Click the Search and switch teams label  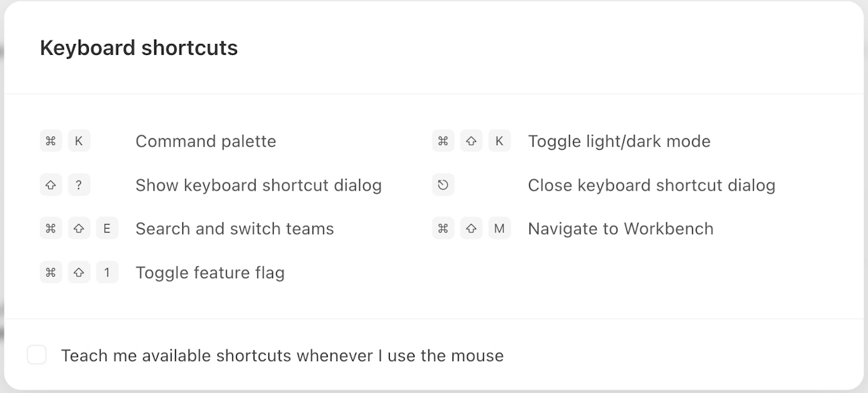pyautogui.click(x=234, y=229)
